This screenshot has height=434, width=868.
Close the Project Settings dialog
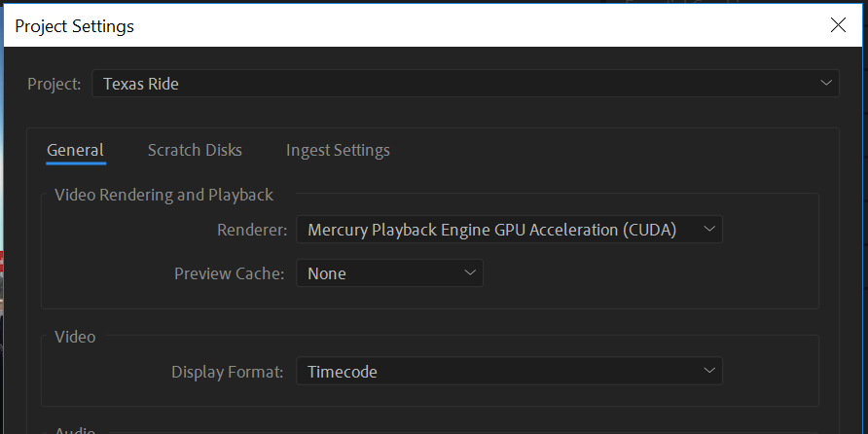(838, 25)
